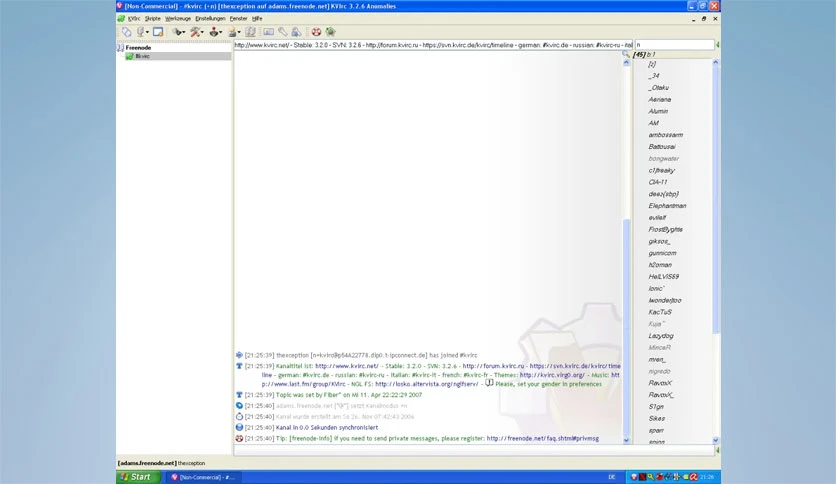Open the Fenster menu

point(238,19)
